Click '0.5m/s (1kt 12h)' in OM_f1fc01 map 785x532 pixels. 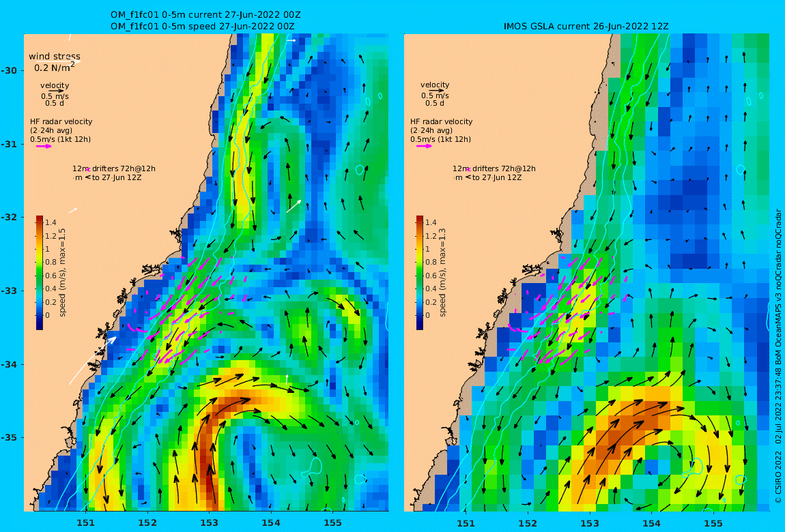coord(61,140)
